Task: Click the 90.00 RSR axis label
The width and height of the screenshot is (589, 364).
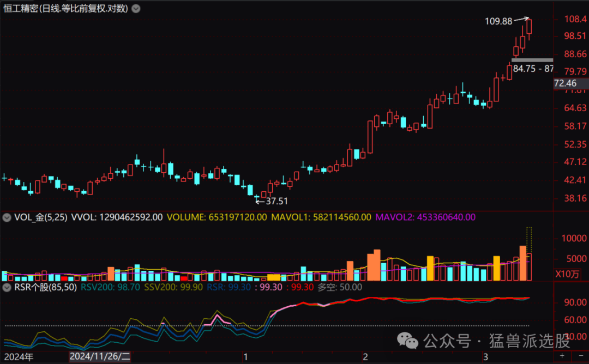Action: pos(575,302)
